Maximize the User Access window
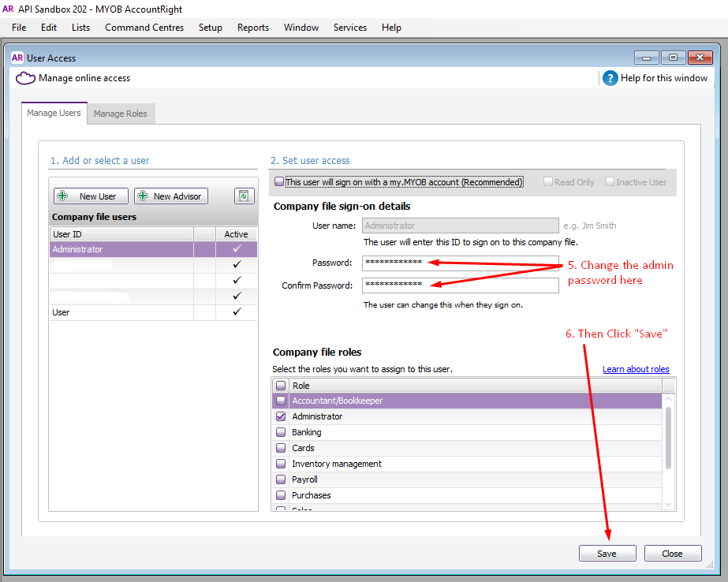 (673, 58)
